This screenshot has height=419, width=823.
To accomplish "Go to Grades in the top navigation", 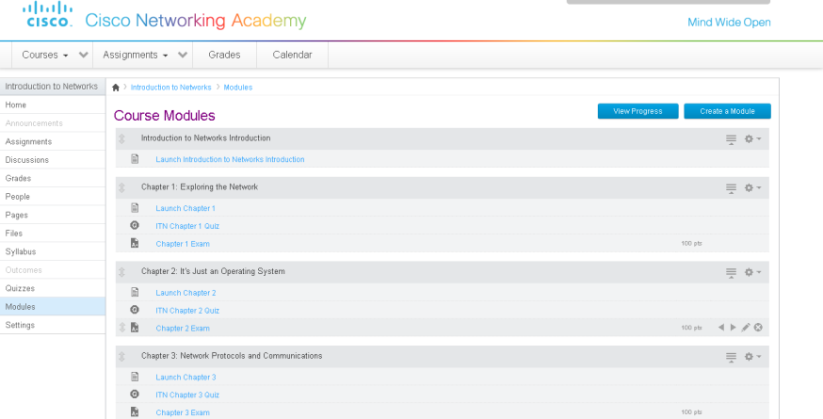I will tap(224, 55).
